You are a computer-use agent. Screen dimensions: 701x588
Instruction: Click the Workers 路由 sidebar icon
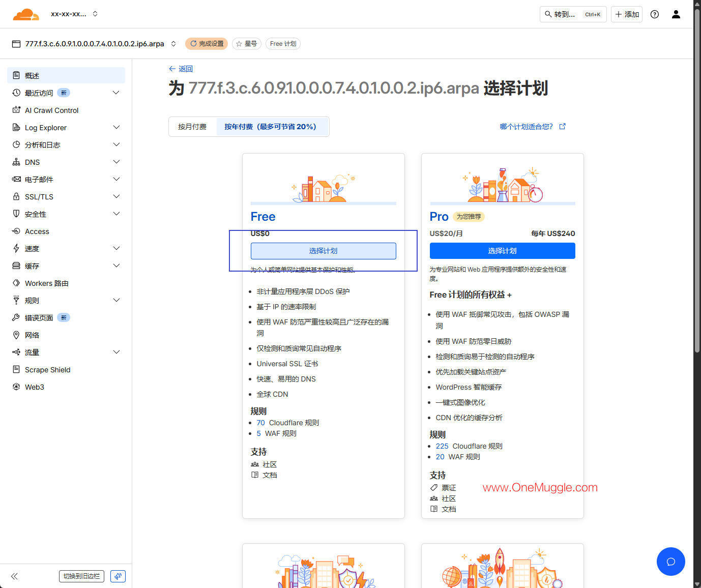point(16,283)
